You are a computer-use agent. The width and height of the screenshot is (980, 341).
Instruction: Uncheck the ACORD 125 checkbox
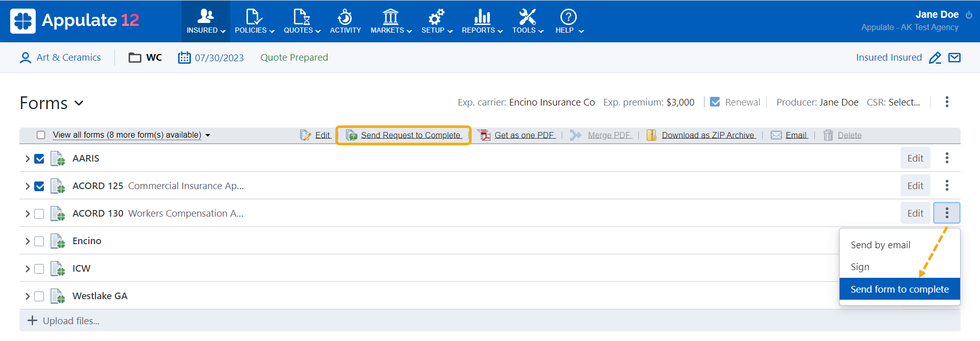pyautogui.click(x=39, y=186)
